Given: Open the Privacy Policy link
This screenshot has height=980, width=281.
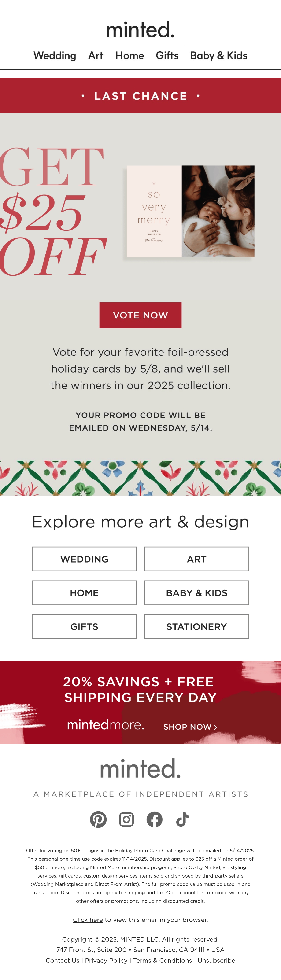Looking at the screenshot, I should 106,961.
